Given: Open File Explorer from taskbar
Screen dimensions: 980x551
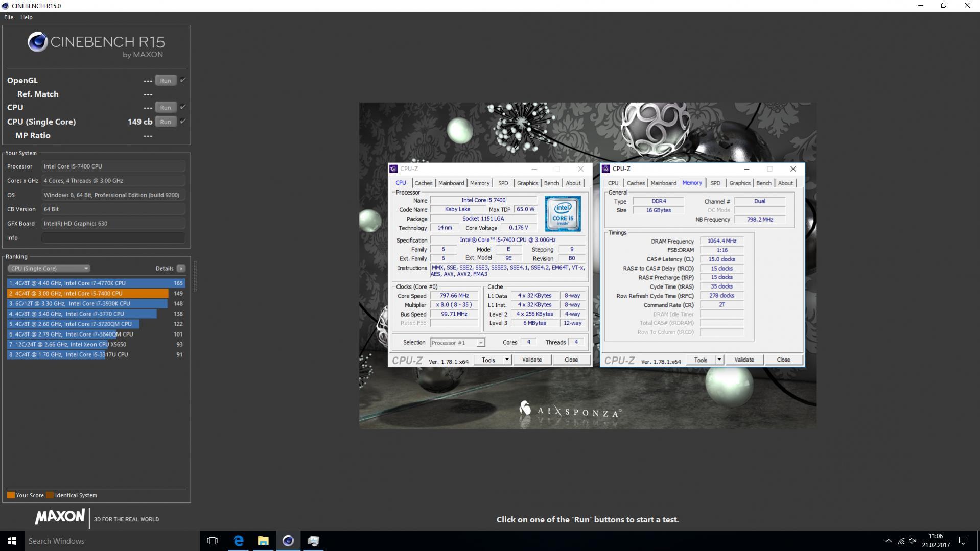Looking at the screenshot, I should [x=263, y=541].
